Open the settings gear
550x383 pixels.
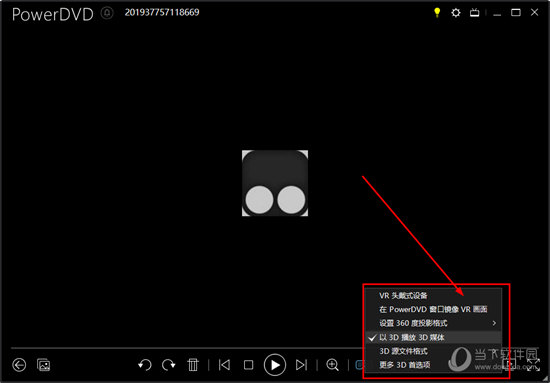[x=456, y=13]
